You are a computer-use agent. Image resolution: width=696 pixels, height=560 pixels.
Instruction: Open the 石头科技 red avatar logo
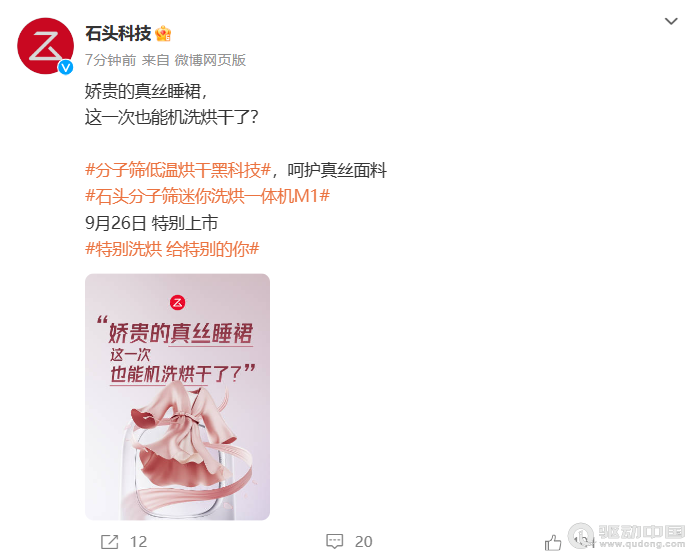click(x=45, y=46)
